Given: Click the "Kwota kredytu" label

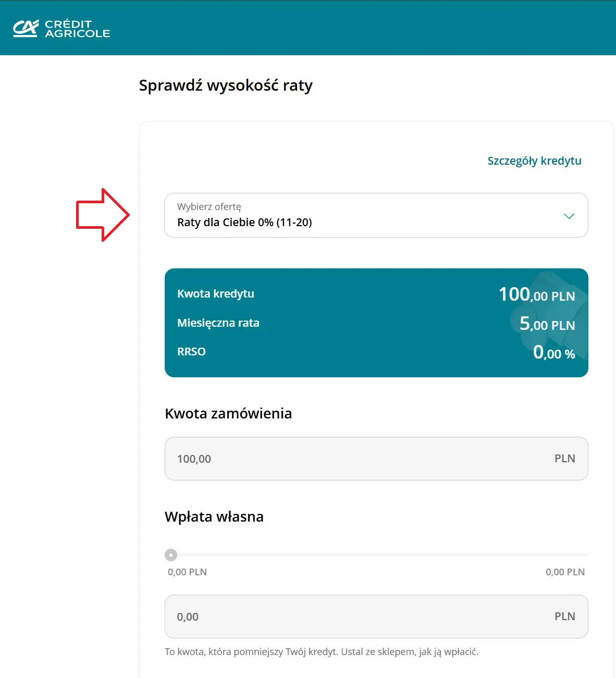Looking at the screenshot, I should point(216,294).
